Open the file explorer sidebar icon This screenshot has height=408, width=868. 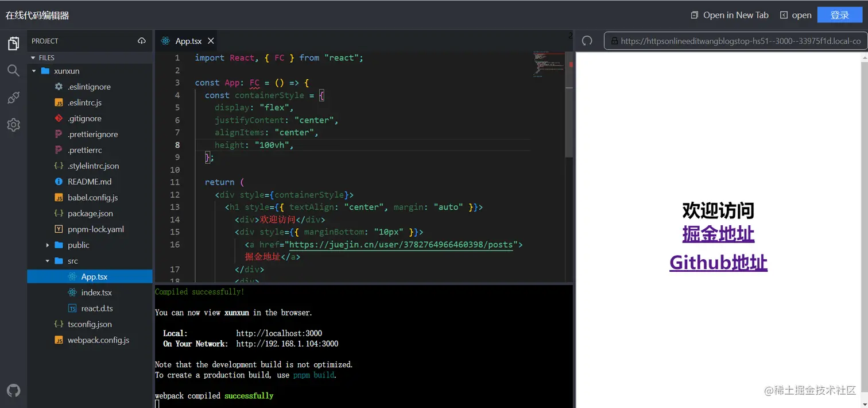point(13,43)
